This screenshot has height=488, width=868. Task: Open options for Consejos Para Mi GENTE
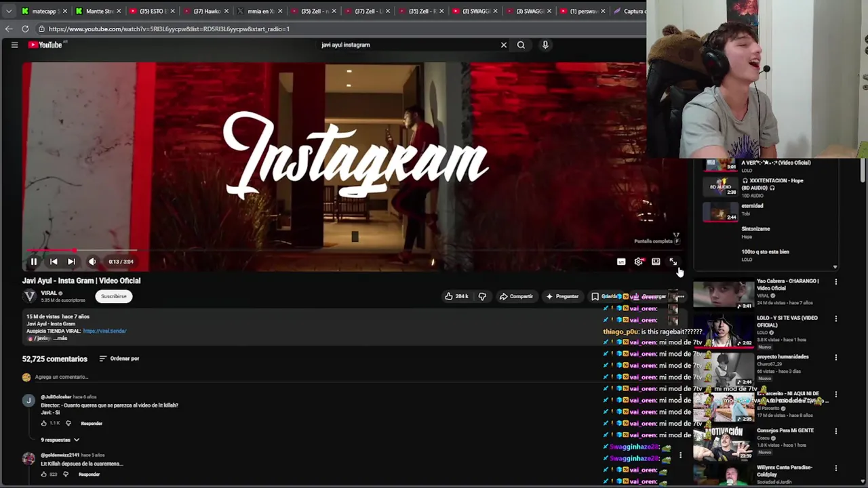pyautogui.click(x=835, y=431)
